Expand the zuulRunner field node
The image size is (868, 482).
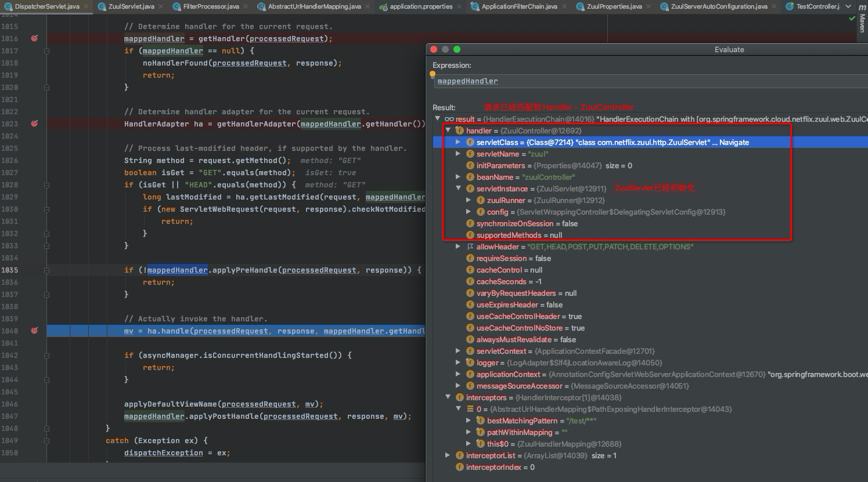point(469,200)
